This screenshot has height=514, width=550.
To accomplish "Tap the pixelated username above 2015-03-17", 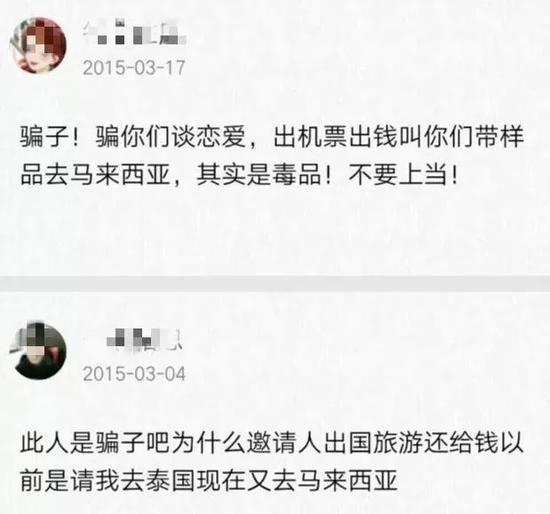I will (135, 34).
